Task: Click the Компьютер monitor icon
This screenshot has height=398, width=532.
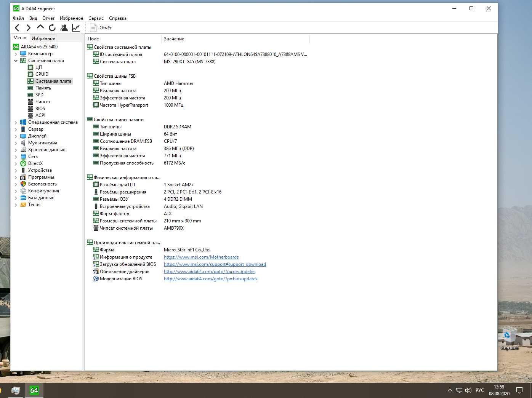Action: point(23,54)
